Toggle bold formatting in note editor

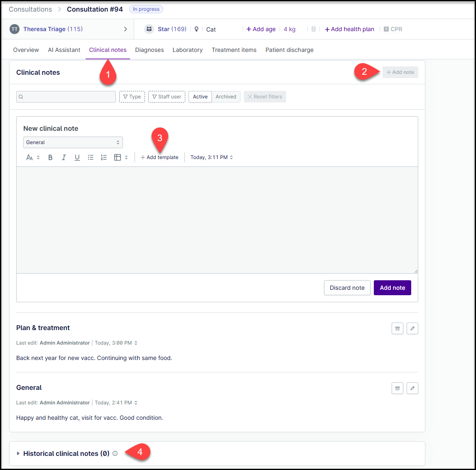tap(50, 157)
